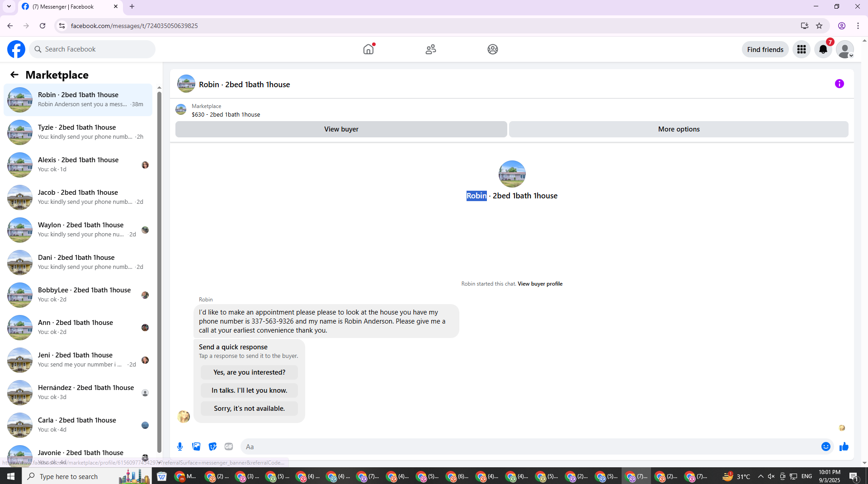This screenshot has width=868, height=484.
Task: Open the Friends icon in top navigation
Action: (431, 49)
